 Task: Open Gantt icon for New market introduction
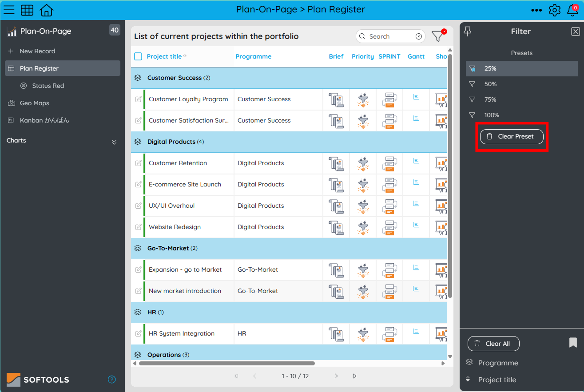[416, 289]
